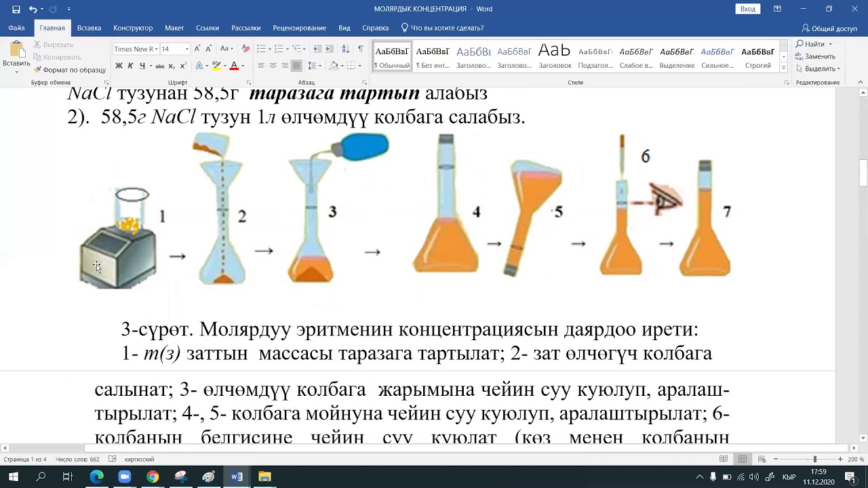868x488 pixels.
Task: Switch to the Ссылки (References) tab
Action: pyautogui.click(x=208, y=28)
